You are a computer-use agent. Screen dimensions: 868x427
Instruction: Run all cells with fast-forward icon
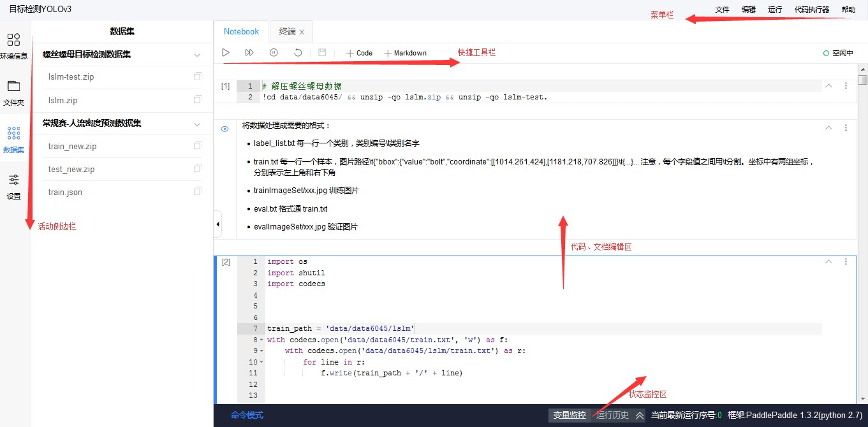tap(249, 53)
